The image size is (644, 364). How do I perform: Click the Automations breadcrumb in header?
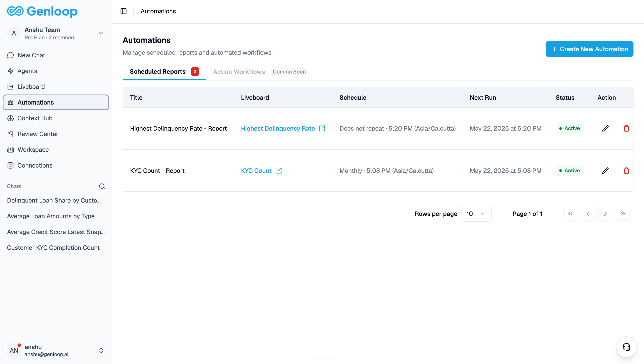pyautogui.click(x=158, y=11)
